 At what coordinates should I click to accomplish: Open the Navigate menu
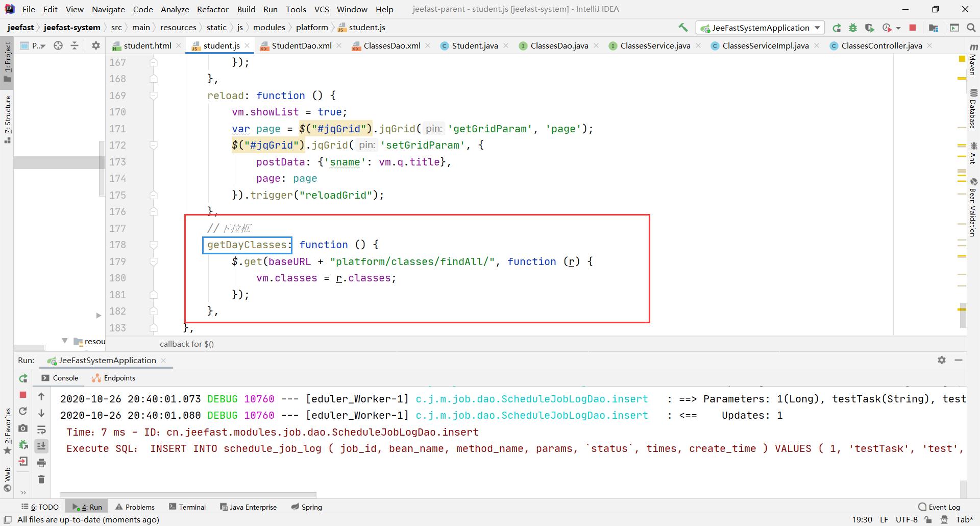click(x=108, y=9)
